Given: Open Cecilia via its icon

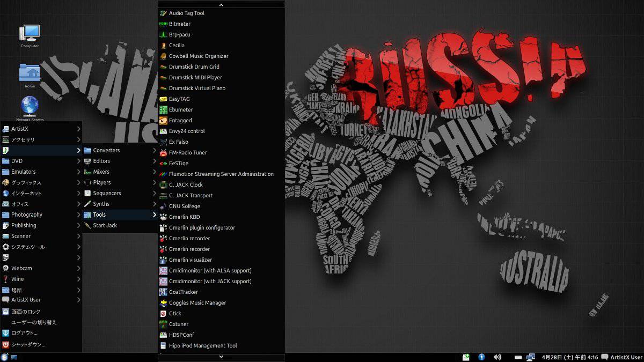Looking at the screenshot, I should [164, 45].
